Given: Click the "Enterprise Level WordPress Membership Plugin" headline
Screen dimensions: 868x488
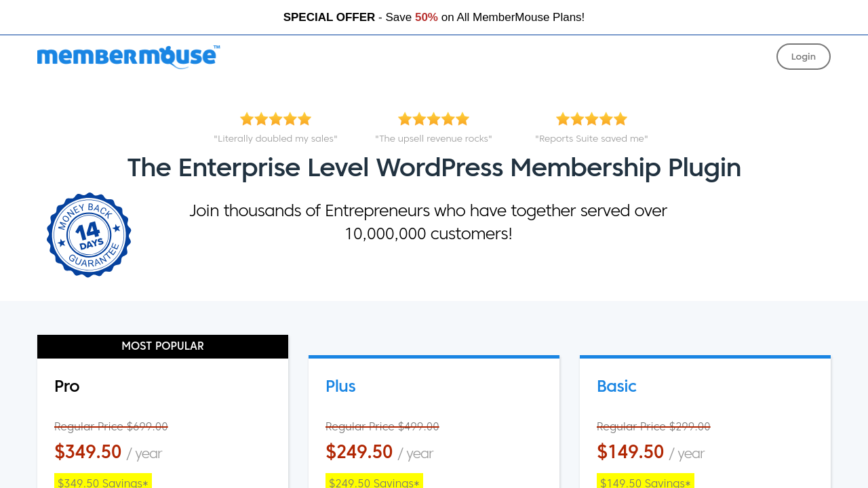Looking at the screenshot, I should [434, 167].
